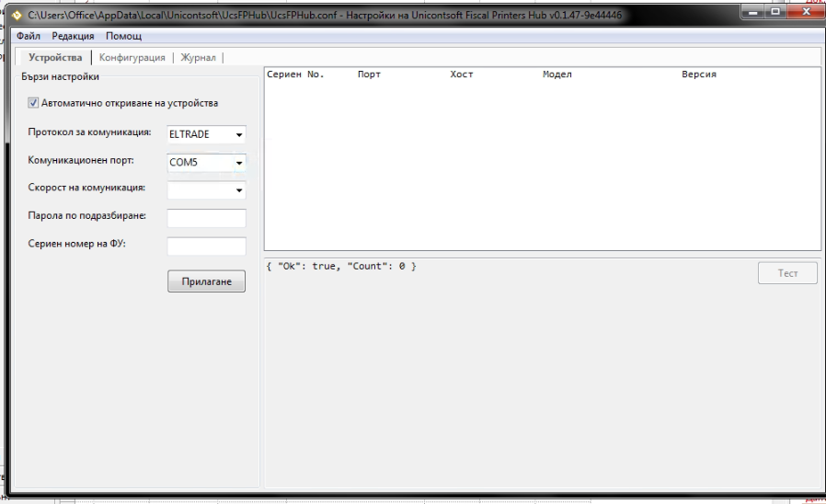Focus the Парола по подразбиране input field

pyautogui.click(x=206, y=218)
